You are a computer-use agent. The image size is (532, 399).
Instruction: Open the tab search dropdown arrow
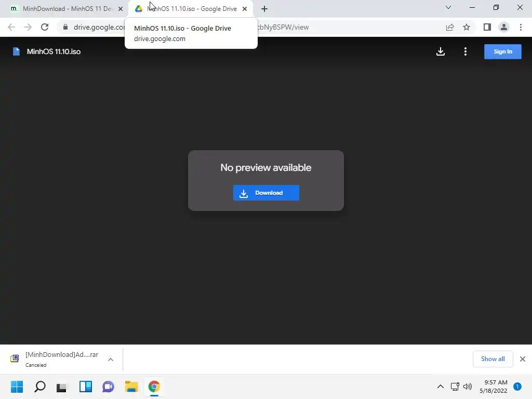tap(448, 7)
